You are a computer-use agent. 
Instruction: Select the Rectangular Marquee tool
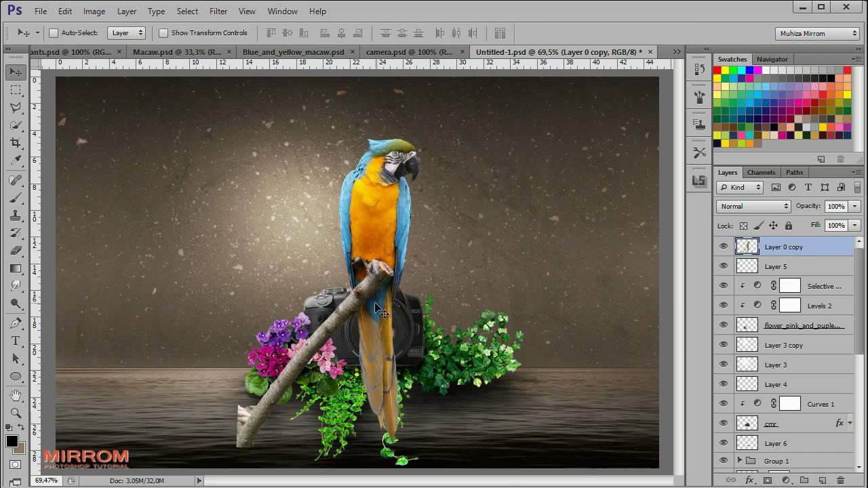16,89
